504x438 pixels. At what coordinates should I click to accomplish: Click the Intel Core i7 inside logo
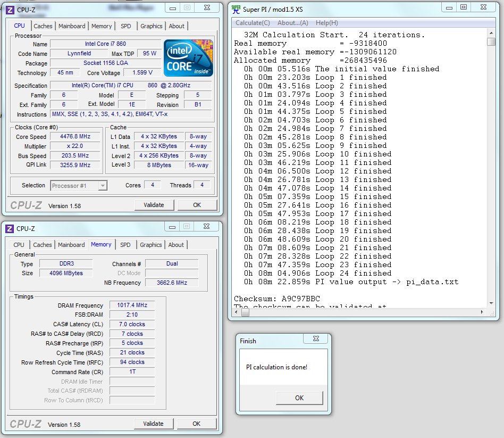point(188,58)
